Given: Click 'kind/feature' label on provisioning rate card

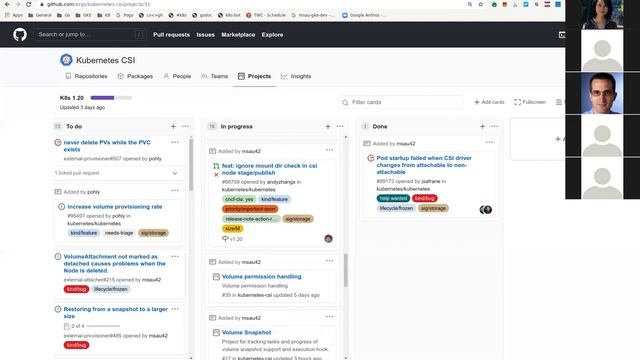Looking at the screenshot, I should tap(84, 233).
